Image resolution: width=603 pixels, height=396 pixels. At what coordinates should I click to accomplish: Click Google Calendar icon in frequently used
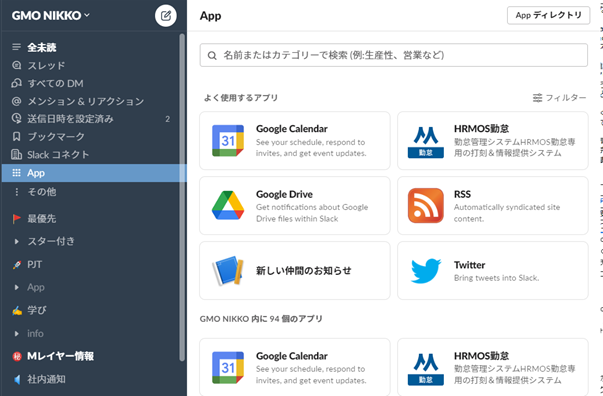(228, 141)
